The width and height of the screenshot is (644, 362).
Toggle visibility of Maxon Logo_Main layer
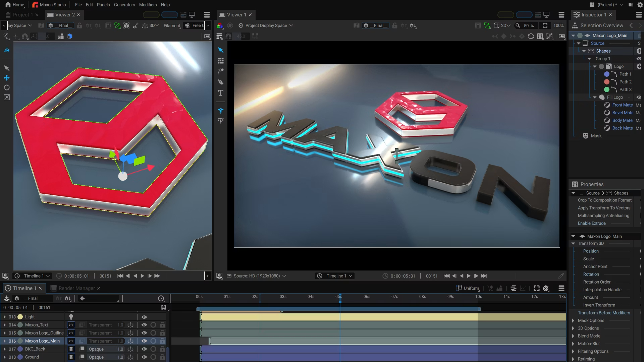[x=144, y=341]
